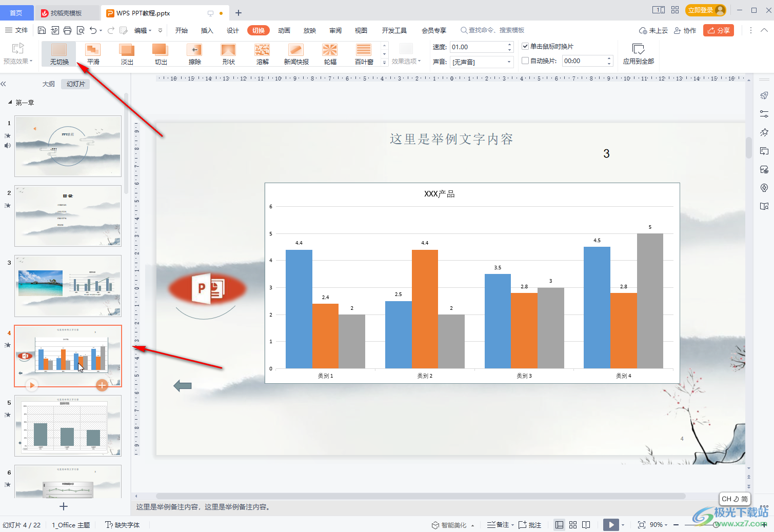Apply the 轮辐 transition effect
Viewport: 774px width, 532px height.
click(x=330, y=54)
